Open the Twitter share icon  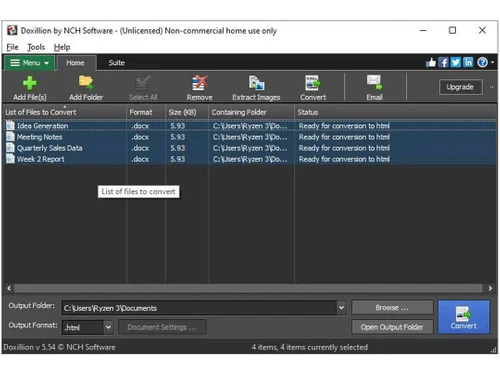(x=456, y=62)
